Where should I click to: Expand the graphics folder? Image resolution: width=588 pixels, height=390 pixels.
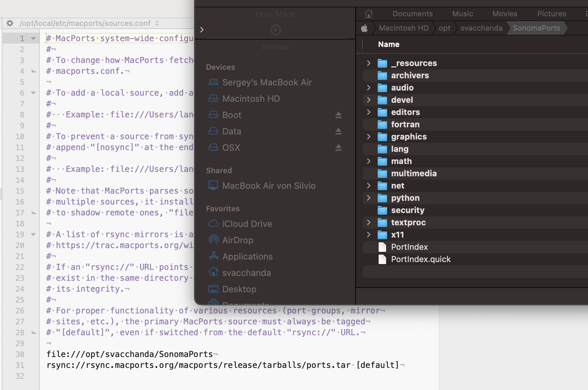pos(368,136)
